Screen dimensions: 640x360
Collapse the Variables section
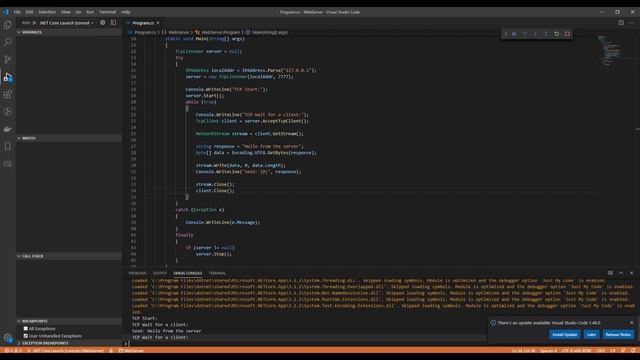(x=69, y=32)
